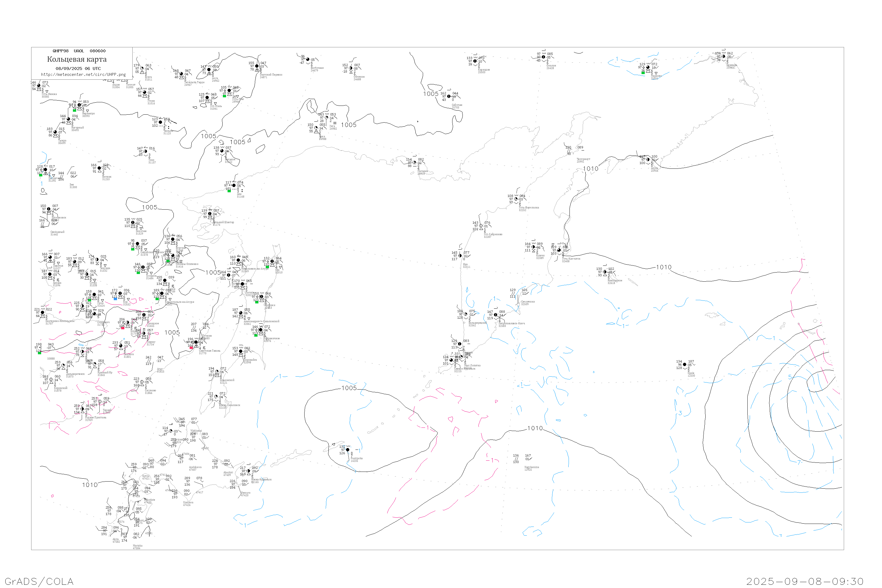Click the meteocenter.net UHPP.png URL link
Image resolution: width=882 pixels, height=588 pixels.
(83, 75)
